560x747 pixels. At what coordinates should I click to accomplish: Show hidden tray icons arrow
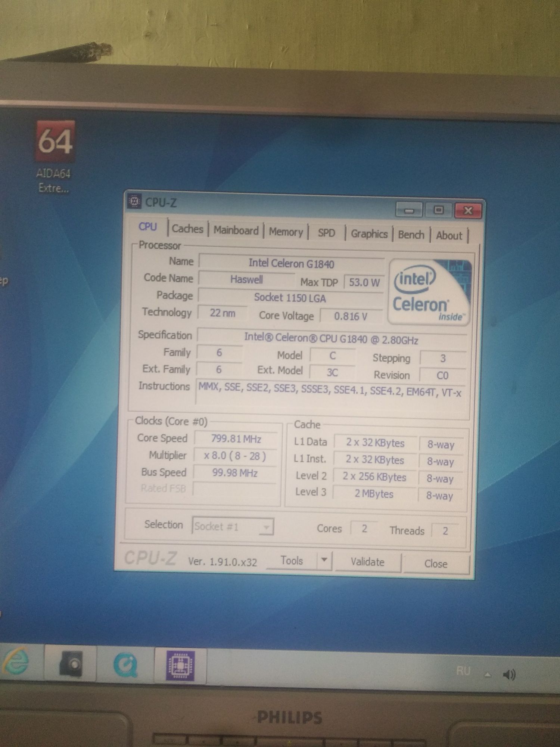[x=487, y=675]
